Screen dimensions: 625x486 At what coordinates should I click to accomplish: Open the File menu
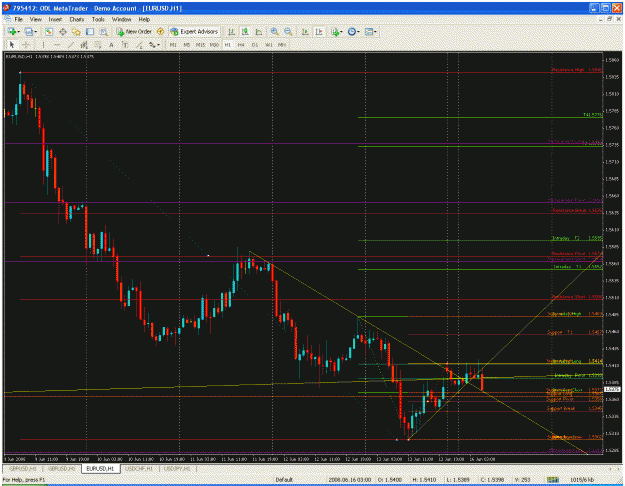18,19
